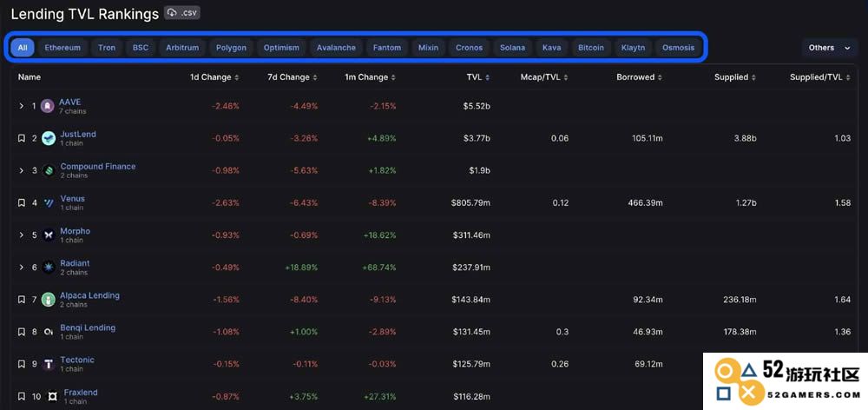Click the Radiant logo icon
The height and width of the screenshot is (410, 868).
click(x=49, y=267)
